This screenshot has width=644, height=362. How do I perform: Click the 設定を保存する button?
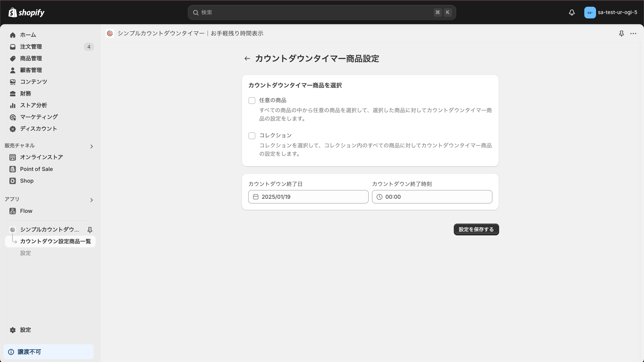476,229
